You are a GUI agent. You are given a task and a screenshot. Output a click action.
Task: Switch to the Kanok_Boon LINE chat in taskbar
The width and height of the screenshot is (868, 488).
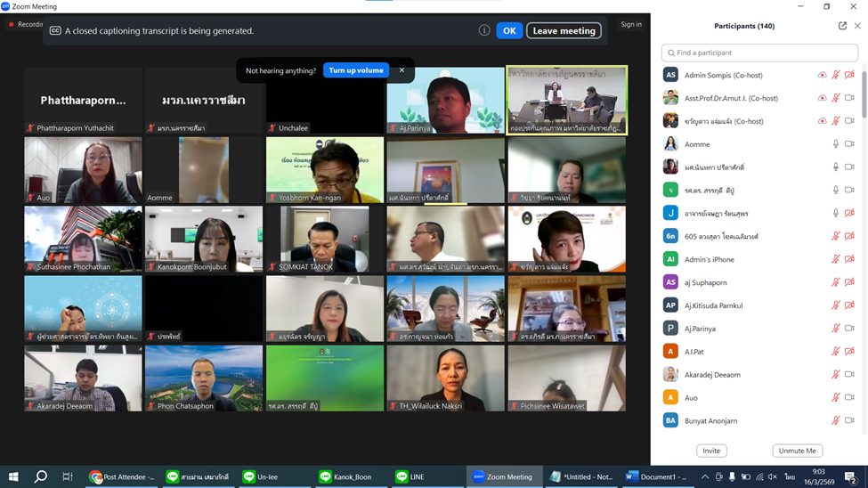tap(345, 477)
